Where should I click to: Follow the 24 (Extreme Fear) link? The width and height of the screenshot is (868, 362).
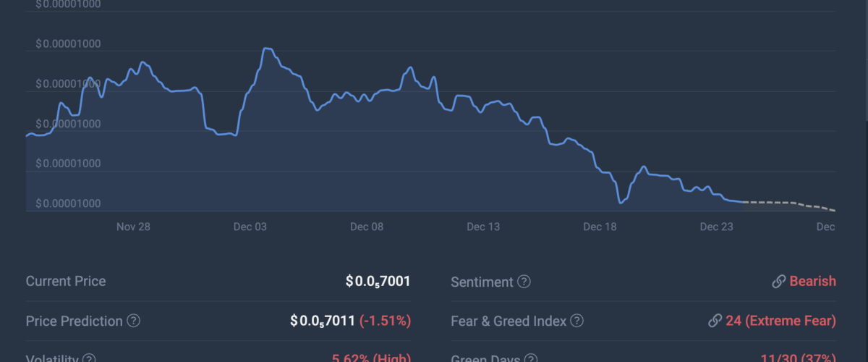[x=780, y=320]
